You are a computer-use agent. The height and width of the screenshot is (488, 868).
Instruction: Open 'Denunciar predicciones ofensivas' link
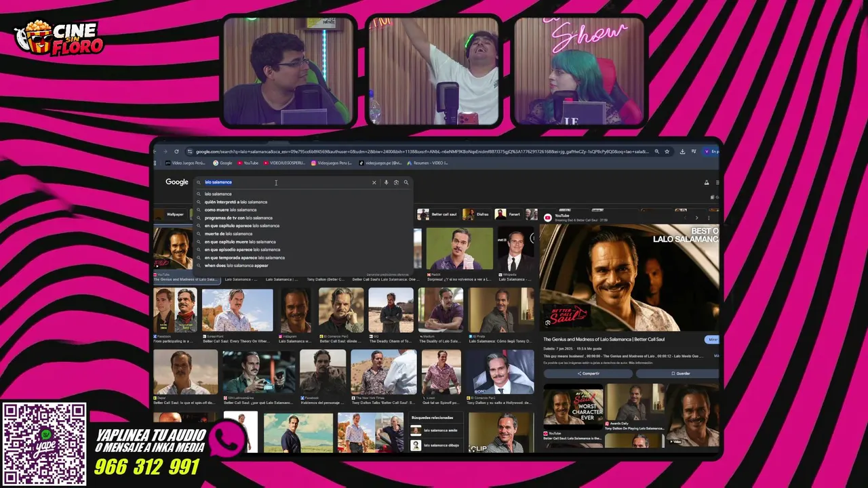[x=388, y=274]
